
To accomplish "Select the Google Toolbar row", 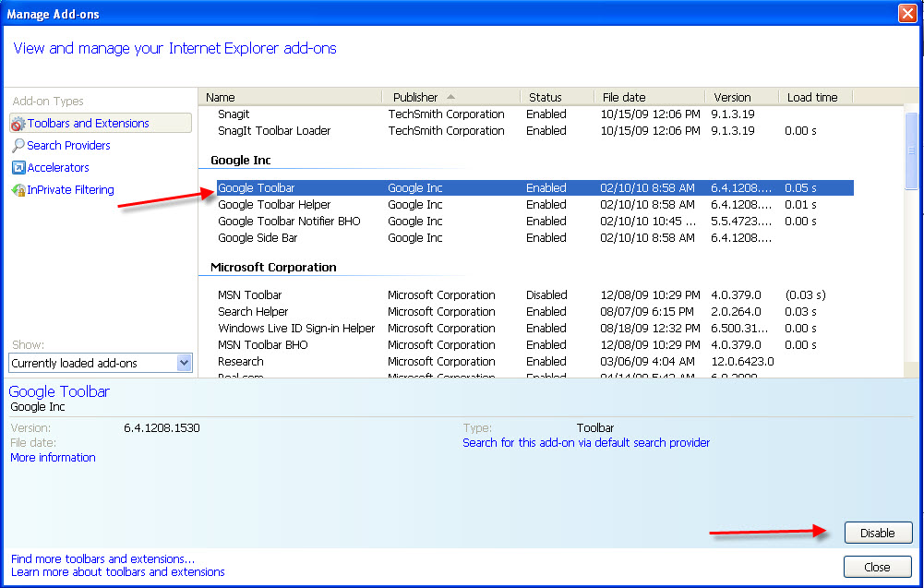I will (x=535, y=188).
